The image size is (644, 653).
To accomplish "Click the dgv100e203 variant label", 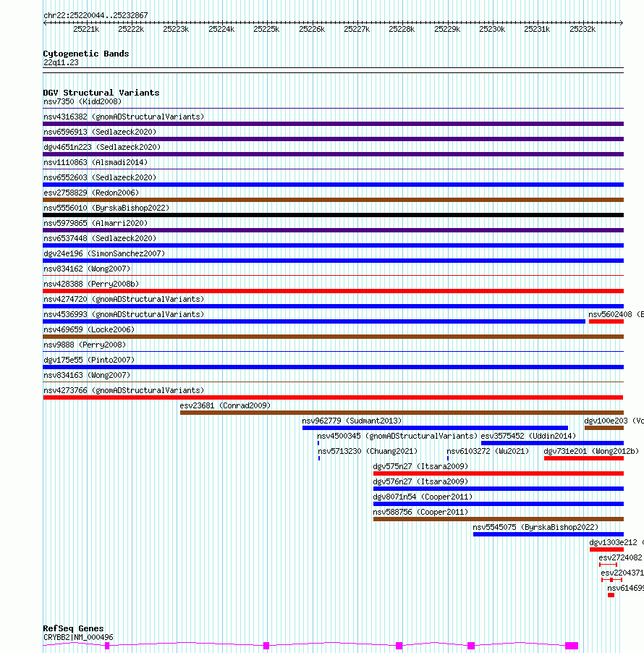I will (614, 421).
